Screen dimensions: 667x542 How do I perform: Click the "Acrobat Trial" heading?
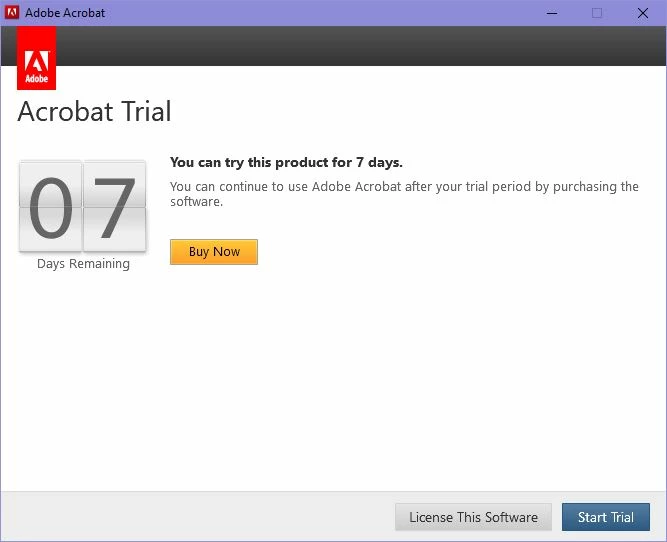tap(94, 111)
